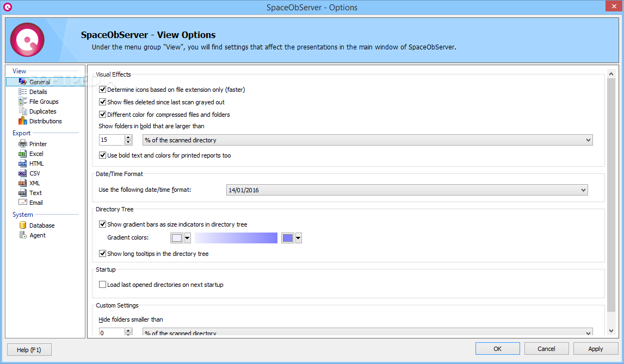The width and height of the screenshot is (624, 364).
Task: Increase Hide folders smaller than value
Action: [x=128, y=330]
